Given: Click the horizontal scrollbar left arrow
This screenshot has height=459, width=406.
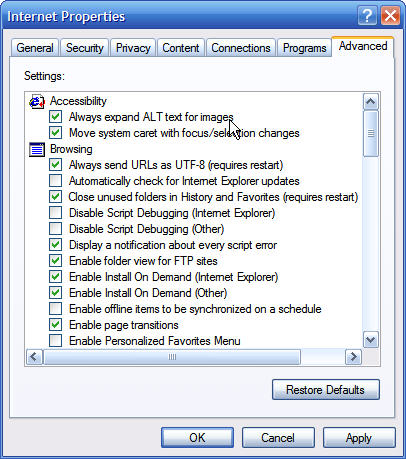Looking at the screenshot, I should pyautogui.click(x=34, y=357).
